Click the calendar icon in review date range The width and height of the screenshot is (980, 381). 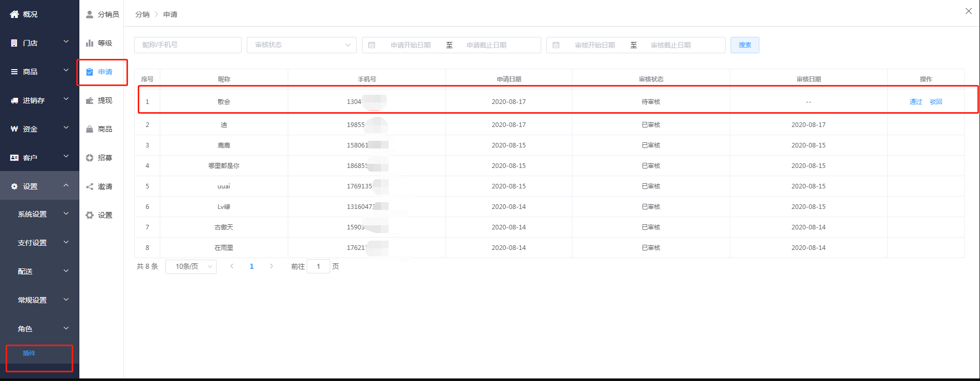[556, 45]
